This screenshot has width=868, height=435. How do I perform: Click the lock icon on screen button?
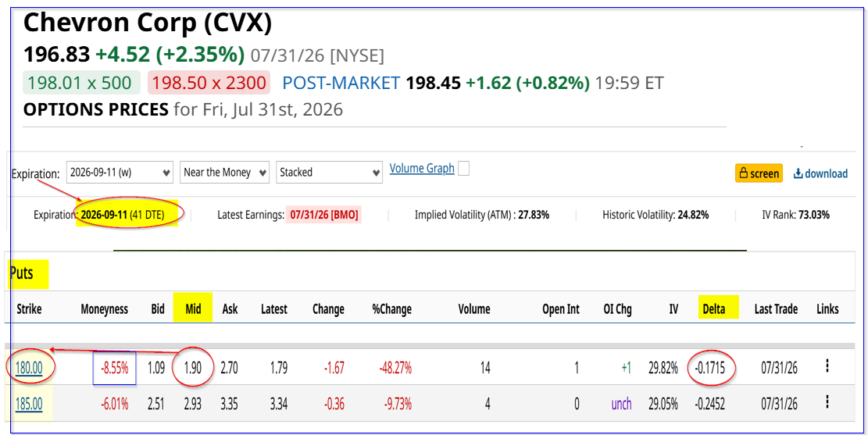tap(744, 173)
